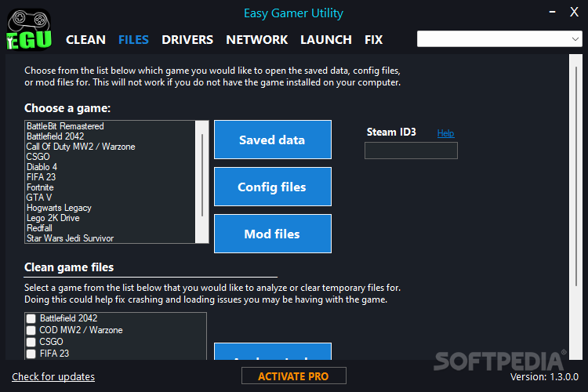Expand the top-right combo box dropdown
Screen dimensions: 588x392
575,39
